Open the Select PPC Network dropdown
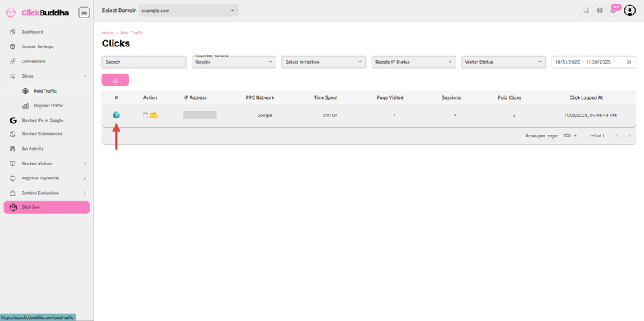Image resolution: width=644 pixels, height=321 pixels. point(234,62)
